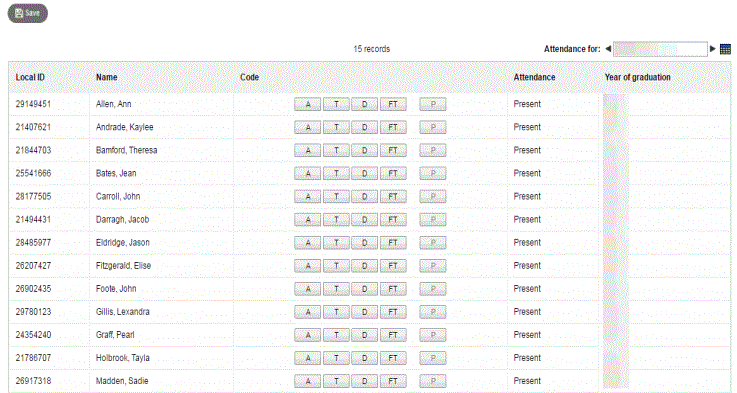Open the calendar date picker icon

(725, 49)
